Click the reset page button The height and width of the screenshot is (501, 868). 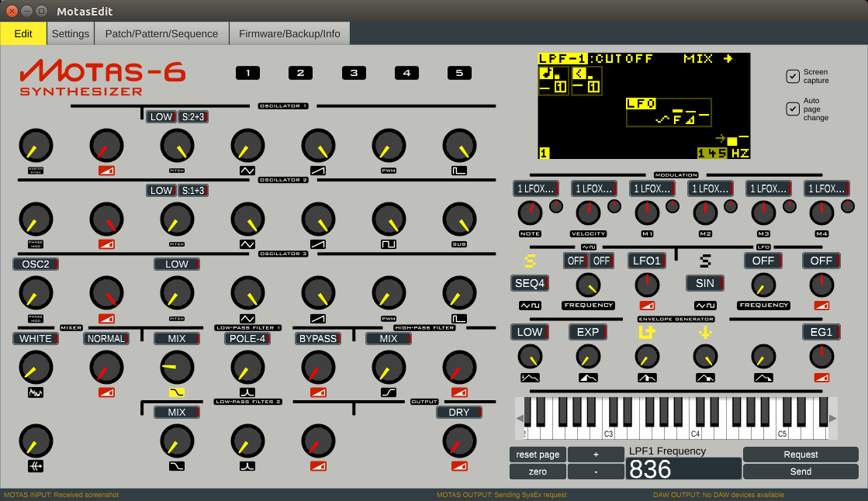click(x=538, y=454)
